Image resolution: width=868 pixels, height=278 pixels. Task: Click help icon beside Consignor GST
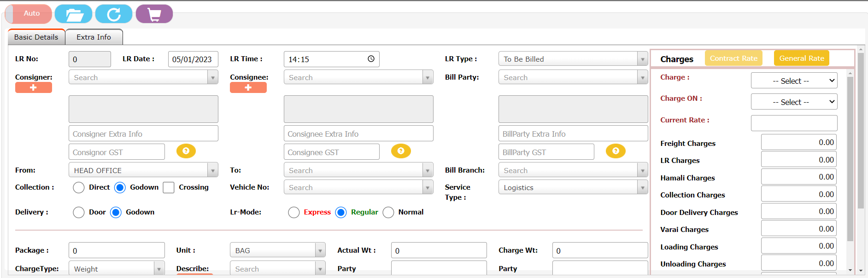tap(186, 151)
